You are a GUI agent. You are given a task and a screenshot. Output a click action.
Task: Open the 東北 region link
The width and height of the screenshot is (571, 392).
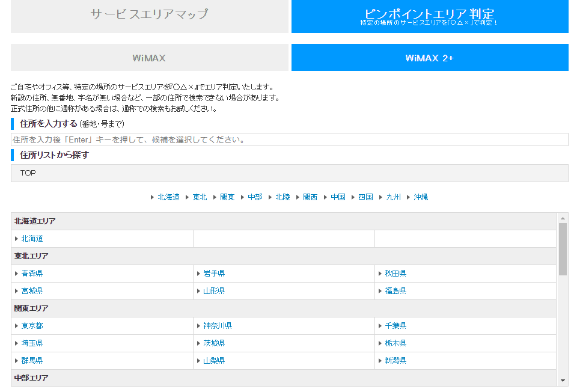pyautogui.click(x=199, y=196)
